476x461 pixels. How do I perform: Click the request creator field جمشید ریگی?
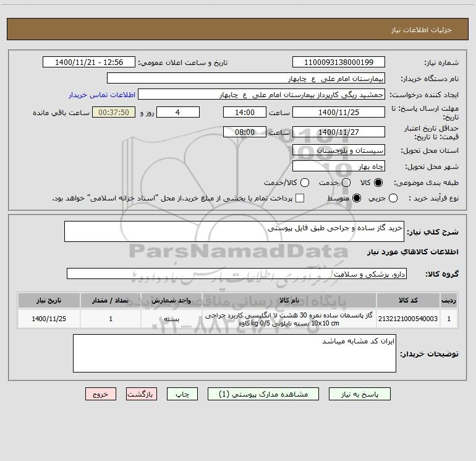pyautogui.click(x=261, y=94)
